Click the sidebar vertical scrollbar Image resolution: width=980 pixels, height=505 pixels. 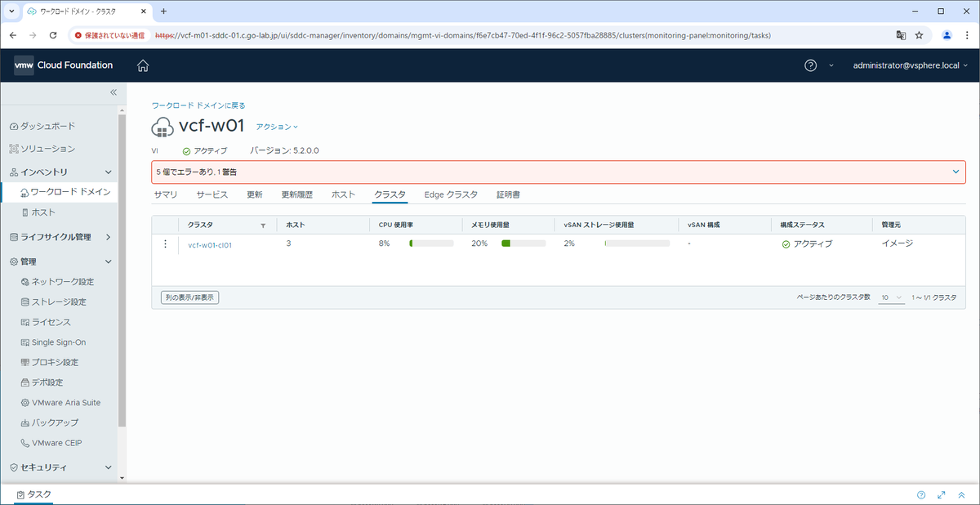122,270
